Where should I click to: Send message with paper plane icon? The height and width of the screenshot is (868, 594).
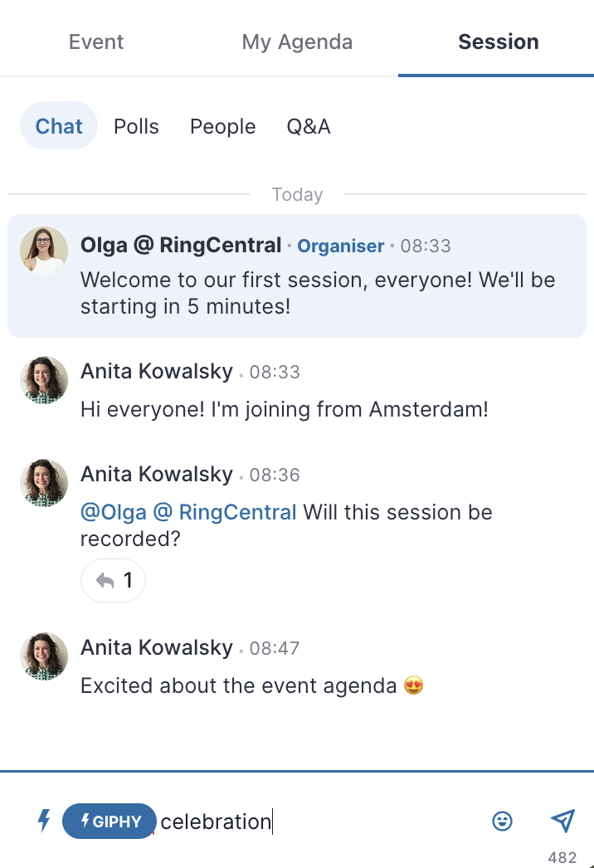coord(563,821)
